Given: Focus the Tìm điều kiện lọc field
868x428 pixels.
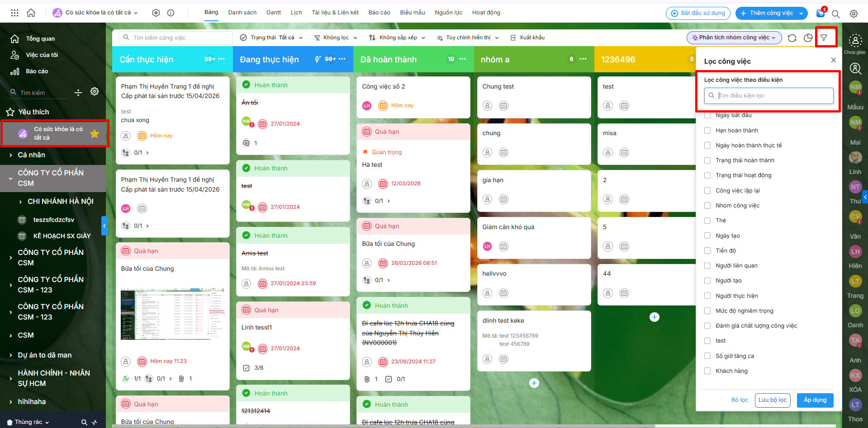Looking at the screenshot, I should 769,96.
